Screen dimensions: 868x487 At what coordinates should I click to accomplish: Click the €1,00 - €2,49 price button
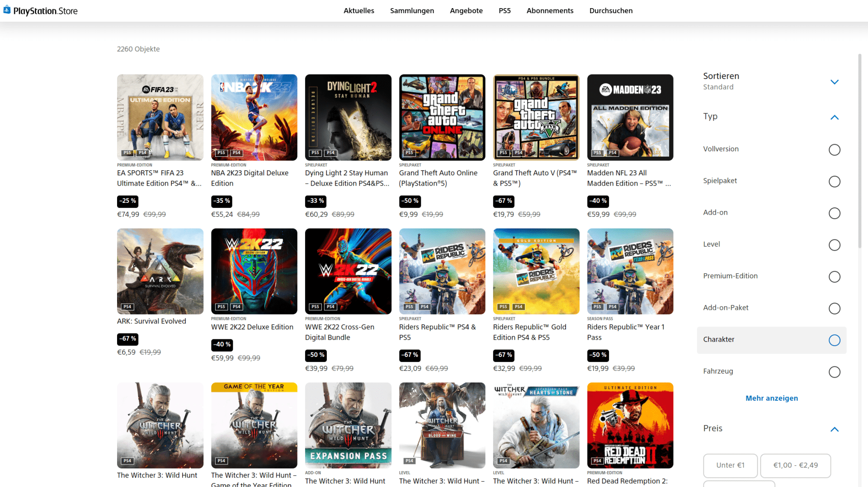click(796, 465)
